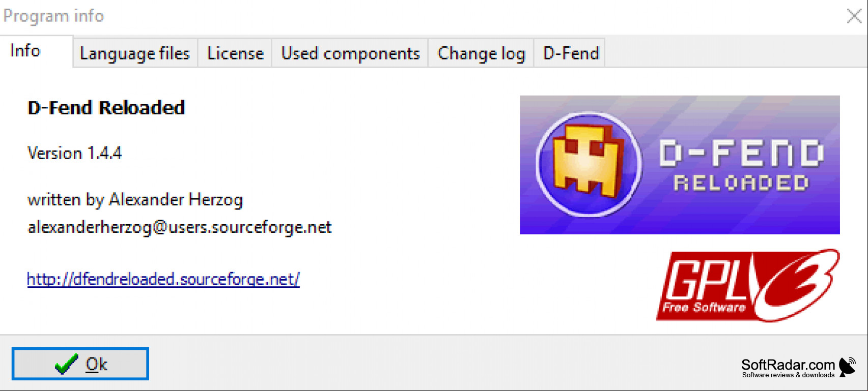Image resolution: width=868 pixels, height=391 pixels.
Task: Confirm with the Ok button
Action: pos(80,364)
